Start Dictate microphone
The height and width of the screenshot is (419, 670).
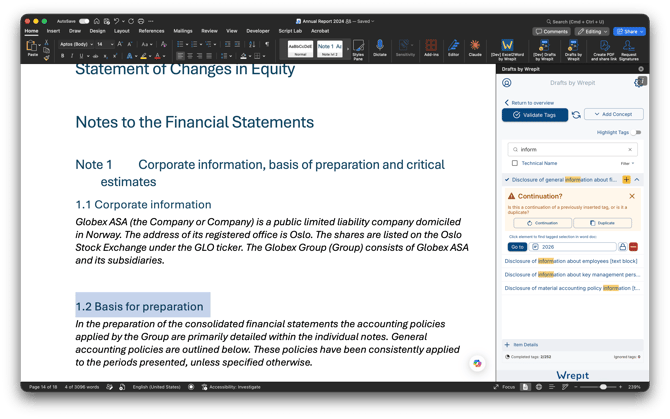[x=379, y=48]
